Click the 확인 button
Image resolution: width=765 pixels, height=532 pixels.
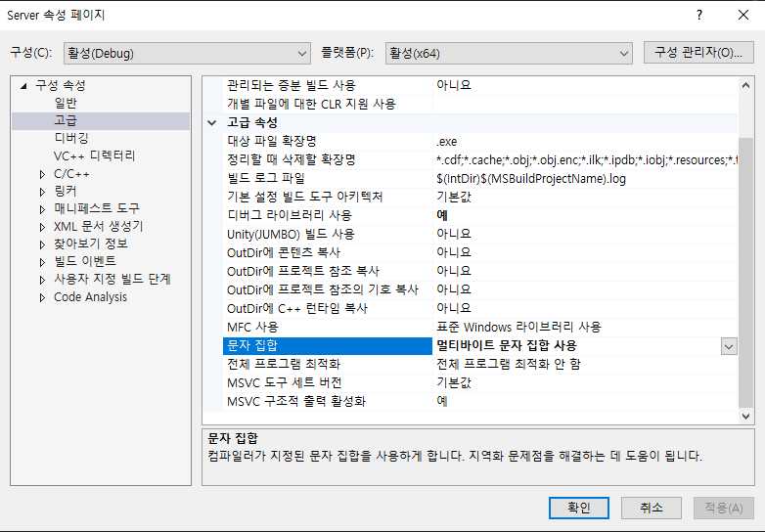[578, 509]
